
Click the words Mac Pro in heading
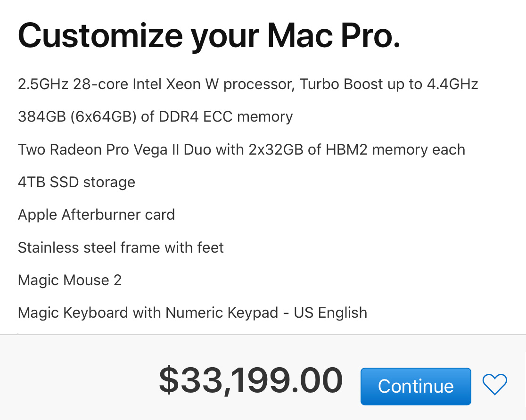(x=334, y=36)
